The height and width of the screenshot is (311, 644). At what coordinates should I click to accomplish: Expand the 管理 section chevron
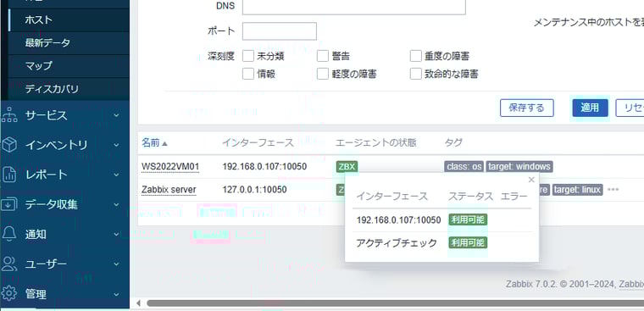pyautogui.click(x=116, y=294)
